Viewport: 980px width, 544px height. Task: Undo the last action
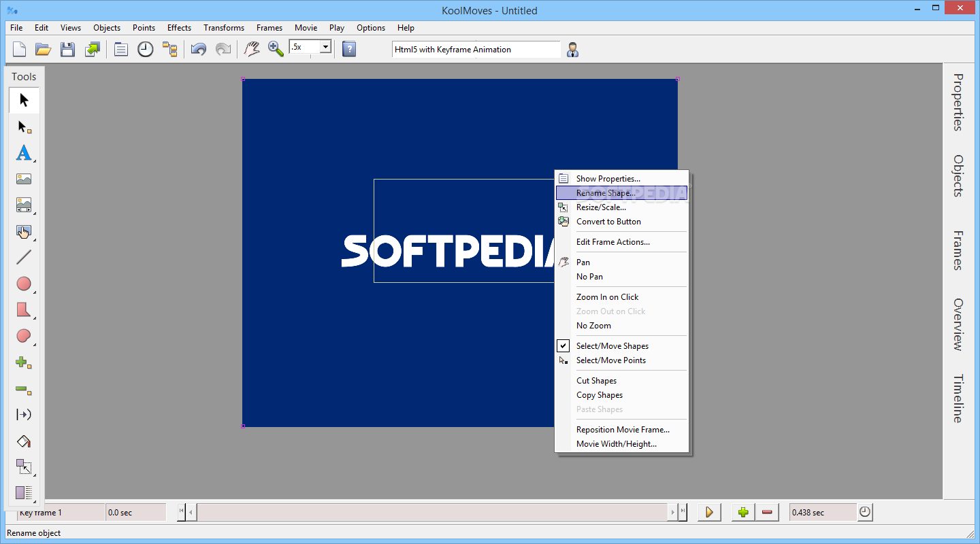coord(199,49)
